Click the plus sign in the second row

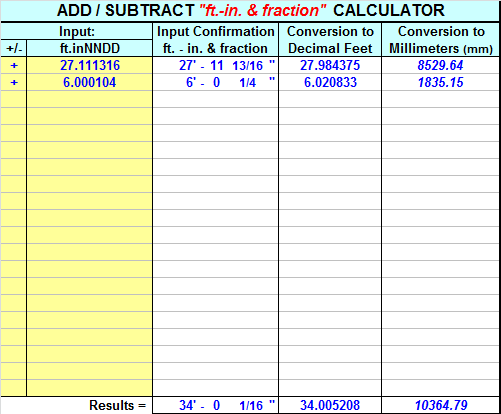pyautogui.click(x=14, y=82)
